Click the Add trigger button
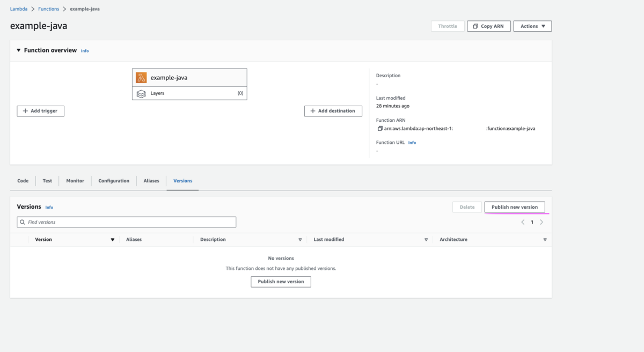Screen dimensions: 644x352 41,111
